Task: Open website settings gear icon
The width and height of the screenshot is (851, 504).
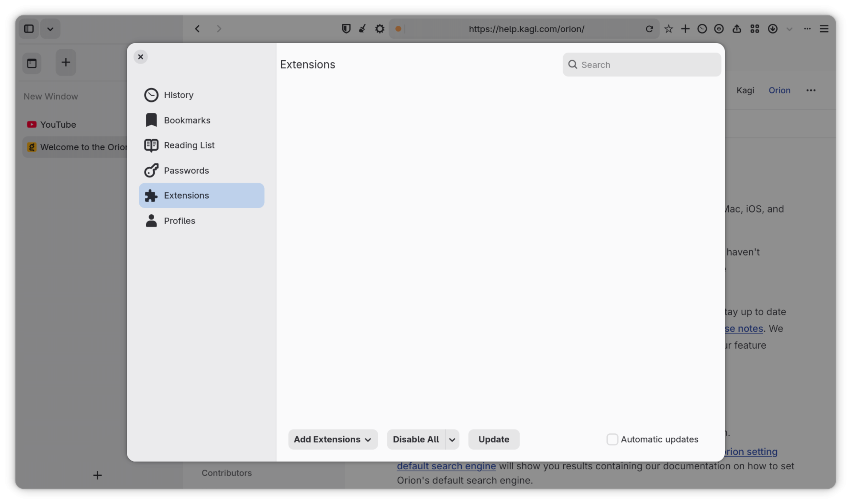Action: (x=380, y=29)
